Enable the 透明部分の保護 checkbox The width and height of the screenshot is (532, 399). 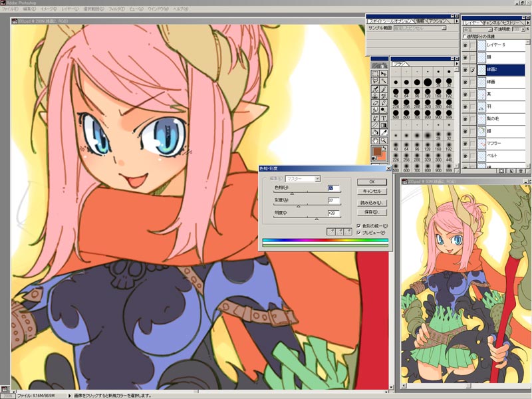point(464,37)
